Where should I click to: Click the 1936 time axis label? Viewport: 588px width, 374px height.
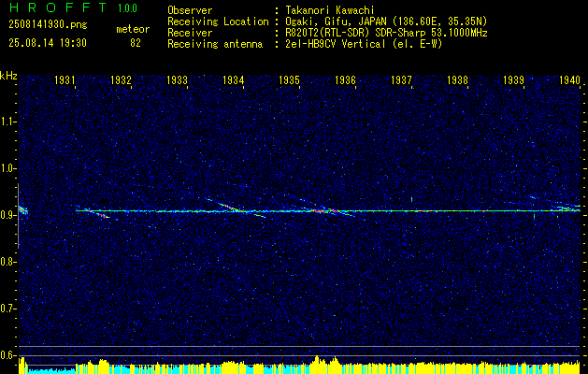(345, 79)
